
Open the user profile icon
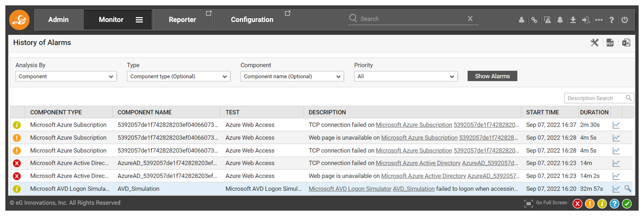[521, 20]
